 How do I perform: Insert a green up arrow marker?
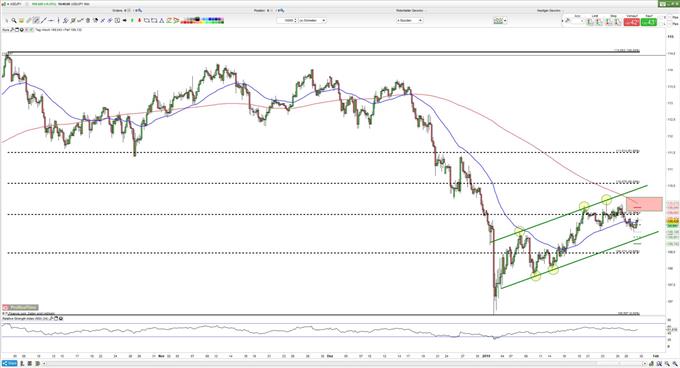[132, 20]
